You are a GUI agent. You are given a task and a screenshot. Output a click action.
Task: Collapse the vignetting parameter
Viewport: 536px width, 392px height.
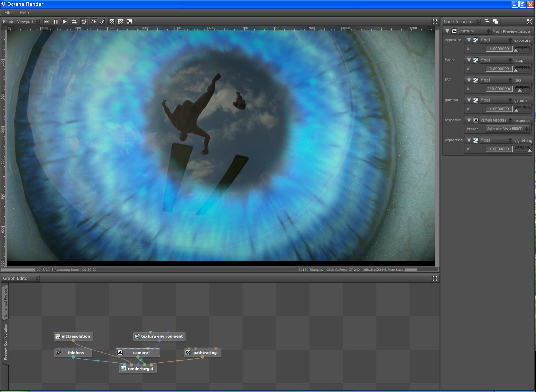pos(469,140)
